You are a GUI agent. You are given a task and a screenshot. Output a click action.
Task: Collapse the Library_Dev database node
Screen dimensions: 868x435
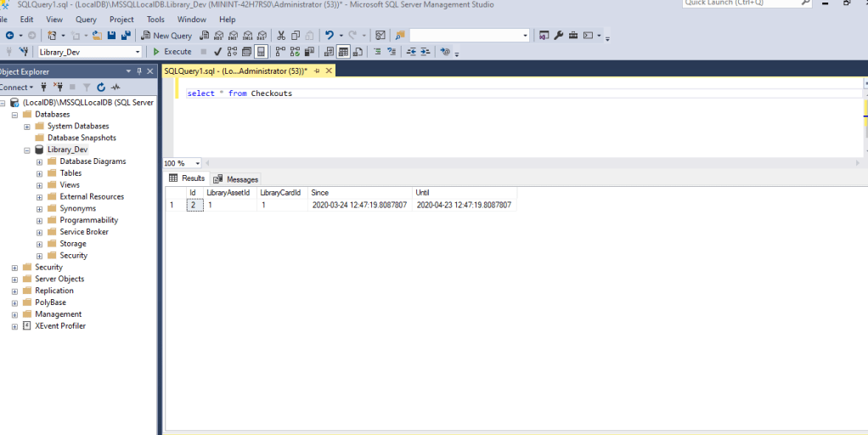coord(27,150)
